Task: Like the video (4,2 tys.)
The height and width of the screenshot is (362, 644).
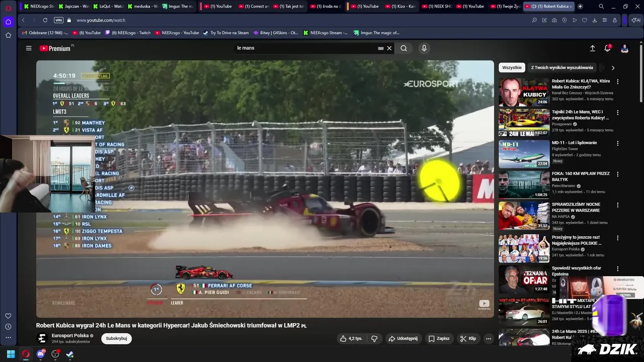Action: [351, 338]
